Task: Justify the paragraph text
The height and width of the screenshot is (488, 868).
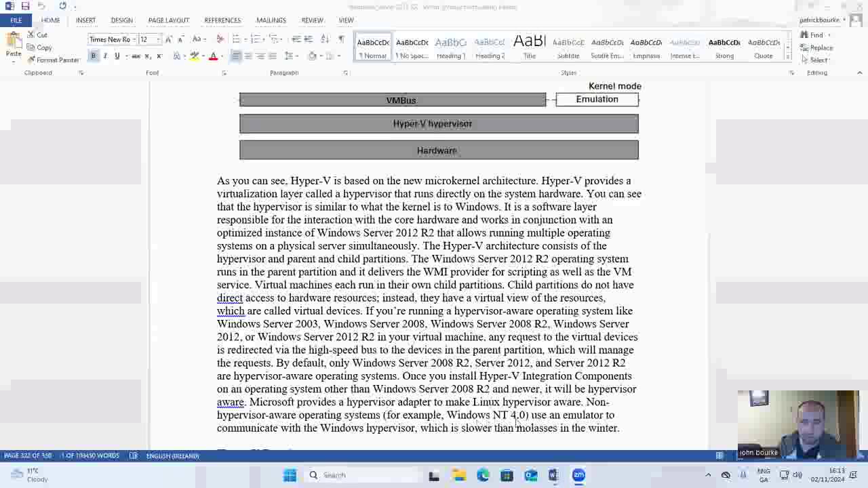Action: [273, 56]
